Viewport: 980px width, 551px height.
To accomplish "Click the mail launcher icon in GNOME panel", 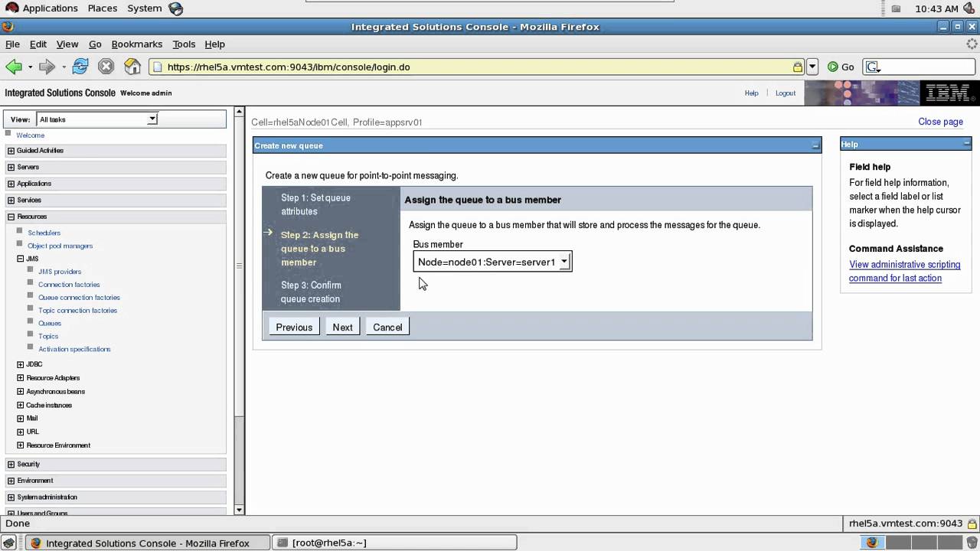I will [176, 8].
